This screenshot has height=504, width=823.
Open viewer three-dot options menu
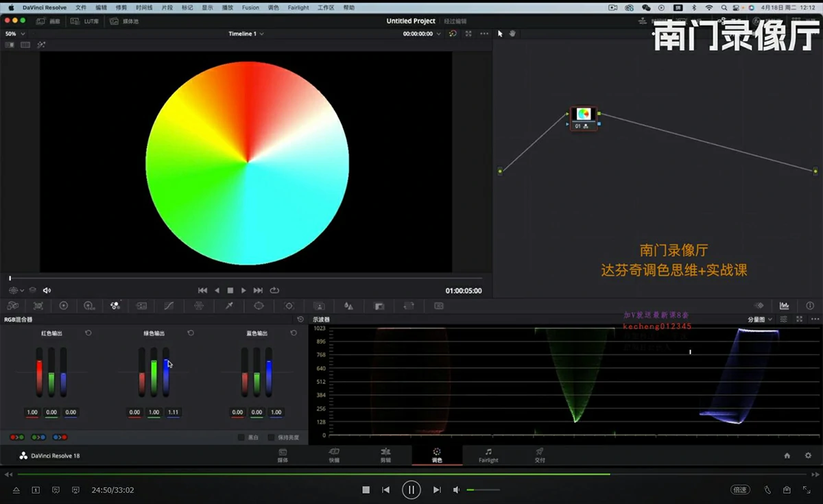click(x=484, y=34)
